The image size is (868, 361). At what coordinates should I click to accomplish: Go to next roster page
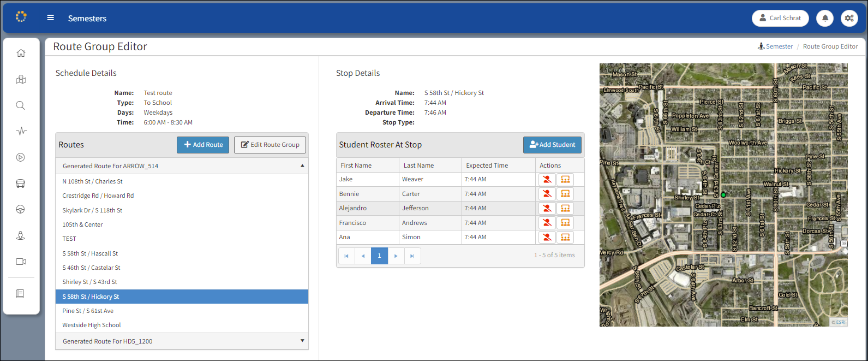tap(396, 256)
